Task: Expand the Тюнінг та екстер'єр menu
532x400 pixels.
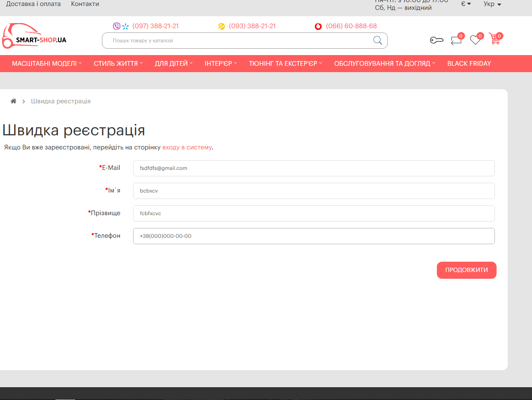Action: 285,64
